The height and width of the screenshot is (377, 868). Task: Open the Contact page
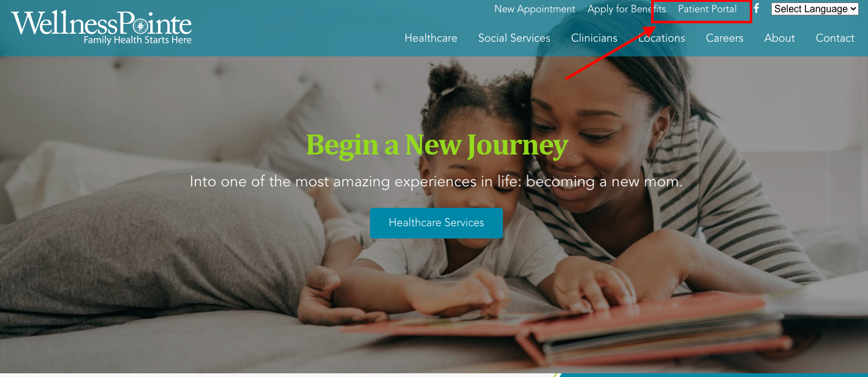click(x=835, y=38)
